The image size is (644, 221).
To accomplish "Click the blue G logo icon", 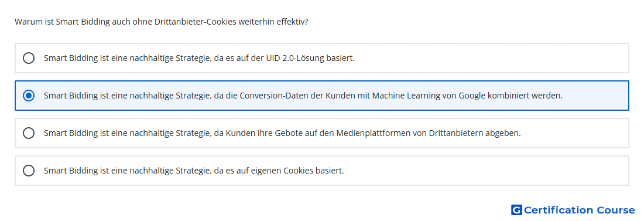I will pyautogui.click(x=516, y=210).
